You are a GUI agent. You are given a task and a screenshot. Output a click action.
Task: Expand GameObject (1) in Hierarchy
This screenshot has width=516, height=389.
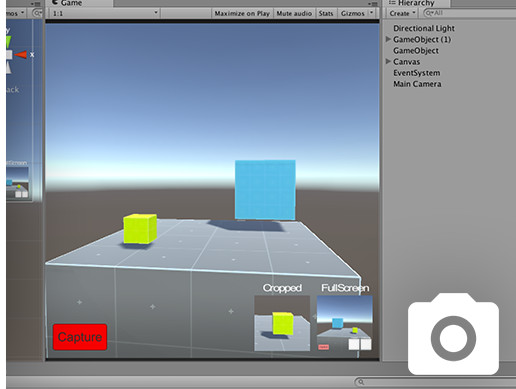[x=388, y=39]
